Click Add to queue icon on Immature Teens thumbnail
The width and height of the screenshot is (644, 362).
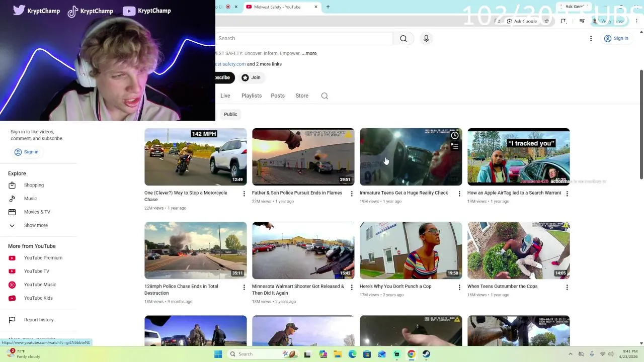pos(455,146)
